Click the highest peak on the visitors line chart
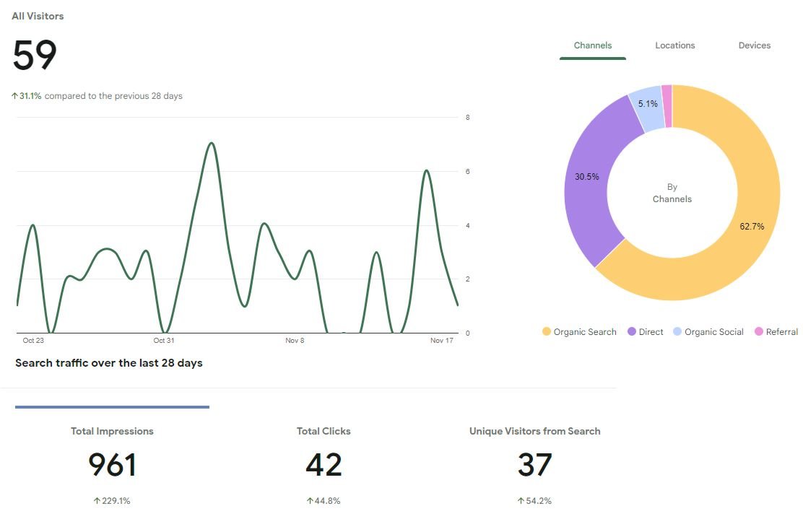 [x=211, y=143]
